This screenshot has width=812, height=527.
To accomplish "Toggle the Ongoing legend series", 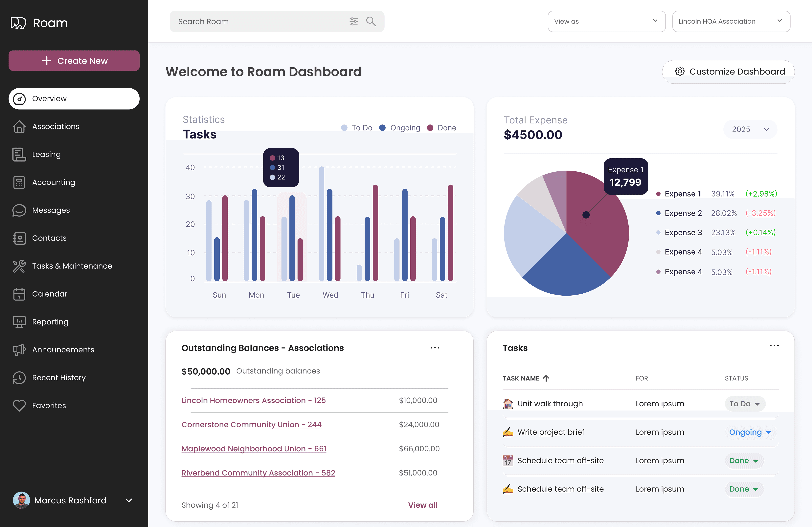I will pos(400,128).
